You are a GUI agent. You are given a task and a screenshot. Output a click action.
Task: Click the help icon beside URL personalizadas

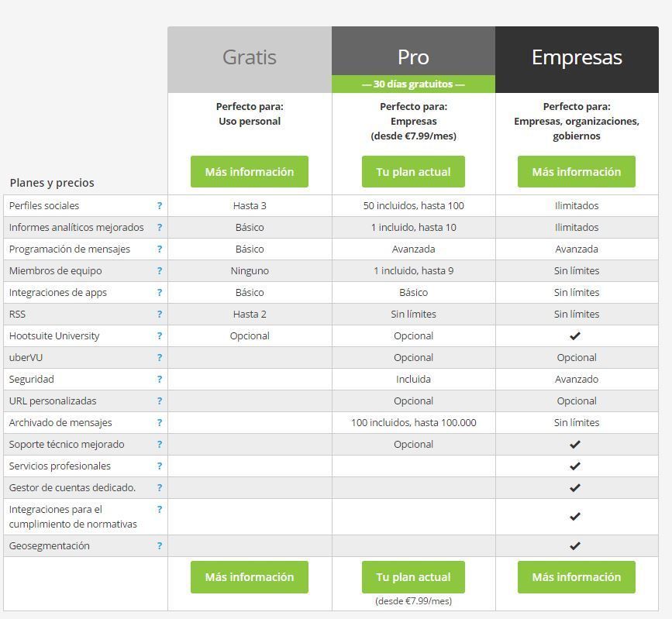click(160, 401)
